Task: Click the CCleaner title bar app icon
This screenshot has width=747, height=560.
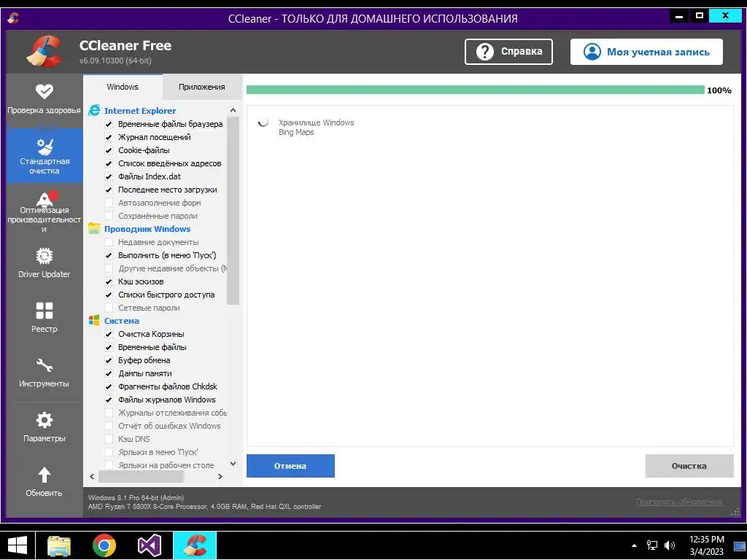Action: pyautogui.click(x=13, y=18)
